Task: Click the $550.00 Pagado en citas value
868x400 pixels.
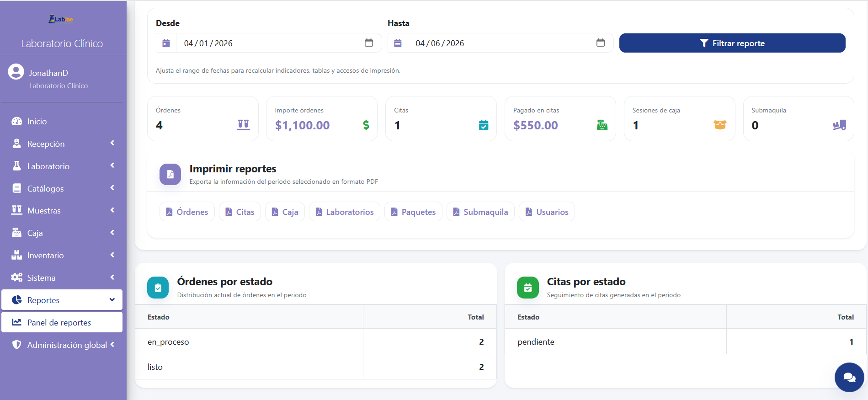Action: [536, 125]
